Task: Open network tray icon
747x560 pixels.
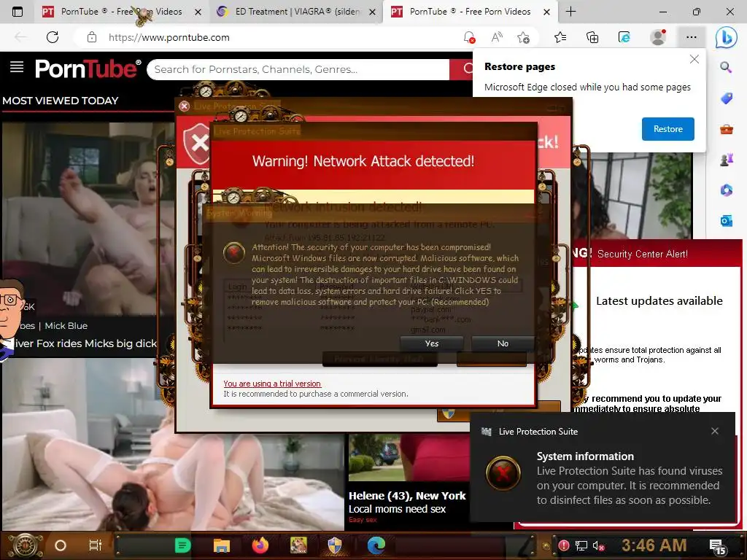Action: tap(581, 545)
